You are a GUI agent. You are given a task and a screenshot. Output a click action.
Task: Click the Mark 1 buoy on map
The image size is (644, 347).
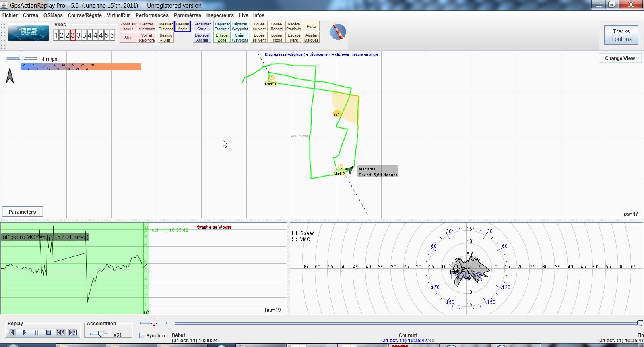click(272, 77)
